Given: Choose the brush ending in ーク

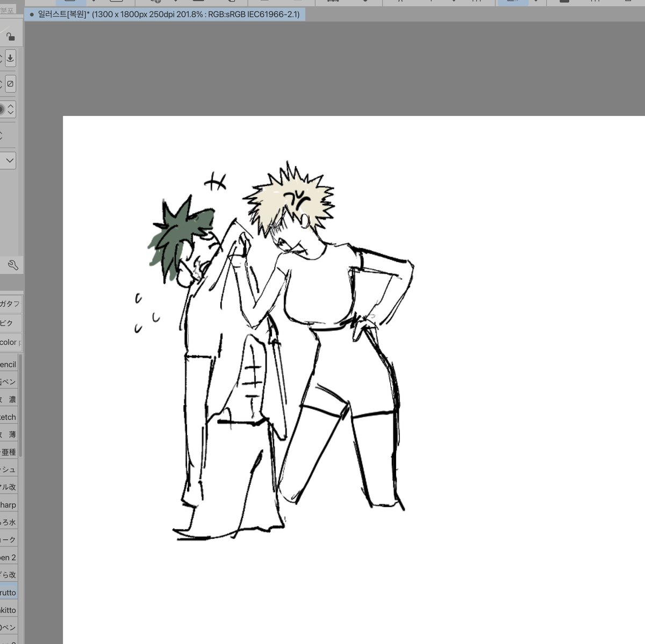Looking at the screenshot, I should point(9,539).
